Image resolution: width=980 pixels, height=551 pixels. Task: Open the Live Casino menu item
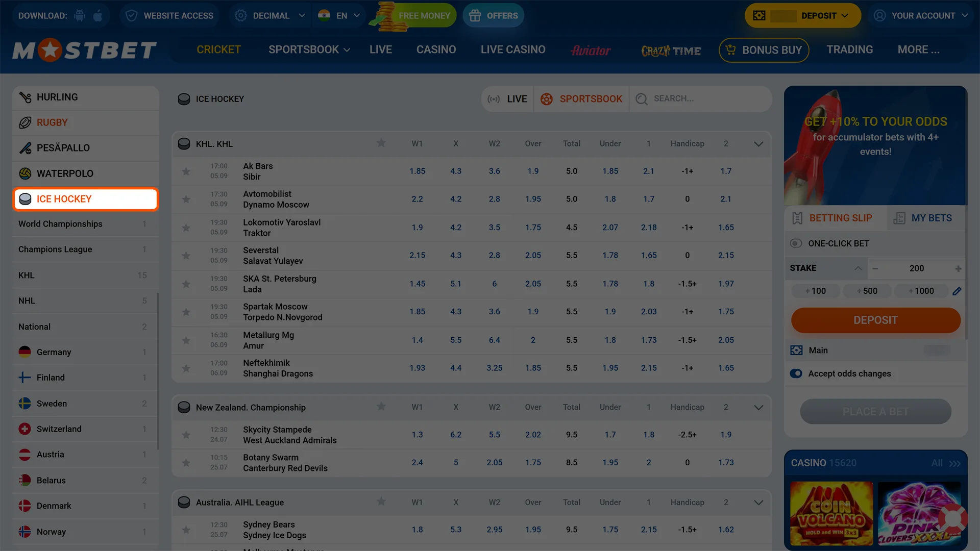(513, 49)
